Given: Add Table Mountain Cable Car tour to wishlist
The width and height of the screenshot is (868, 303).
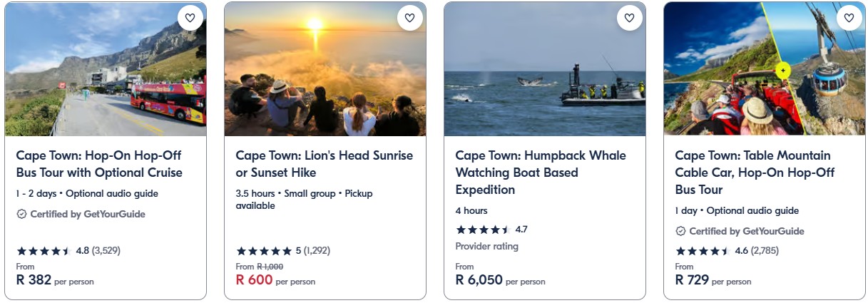Looking at the screenshot, I should (849, 18).
